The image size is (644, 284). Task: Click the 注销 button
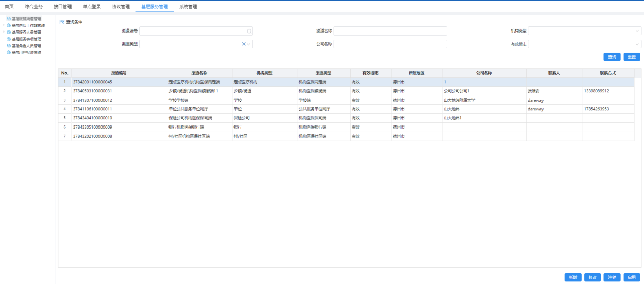tap(612, 277)
